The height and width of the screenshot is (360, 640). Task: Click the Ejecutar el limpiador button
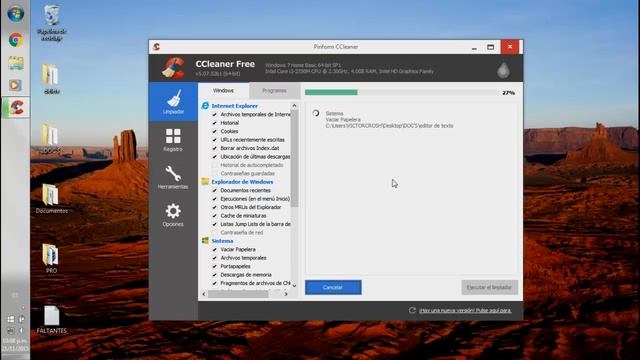click(489, 287)
